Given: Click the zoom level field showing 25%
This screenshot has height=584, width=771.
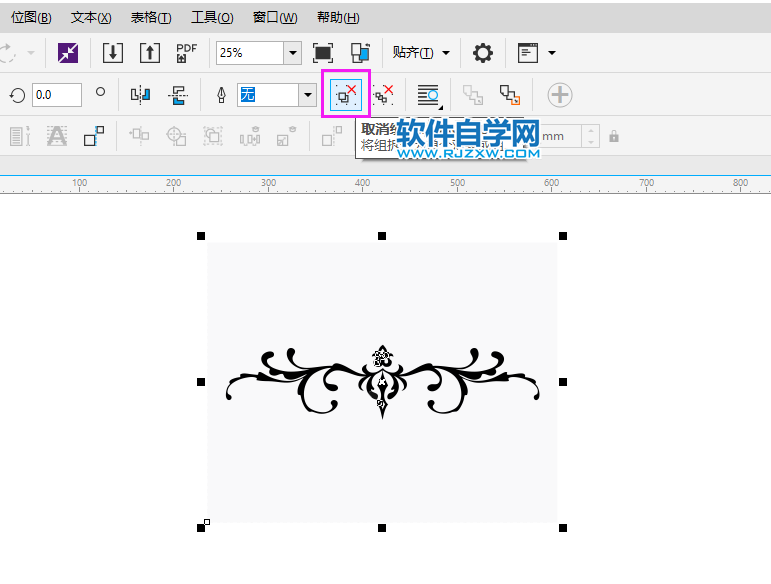Looking at the screenshot, I should click(250, 53).
